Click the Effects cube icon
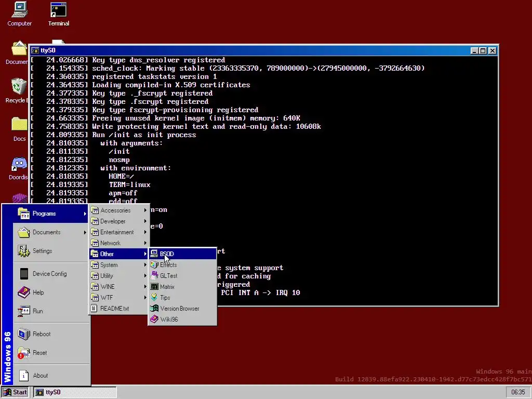The image size is (532, 399). tap(154, 264)
